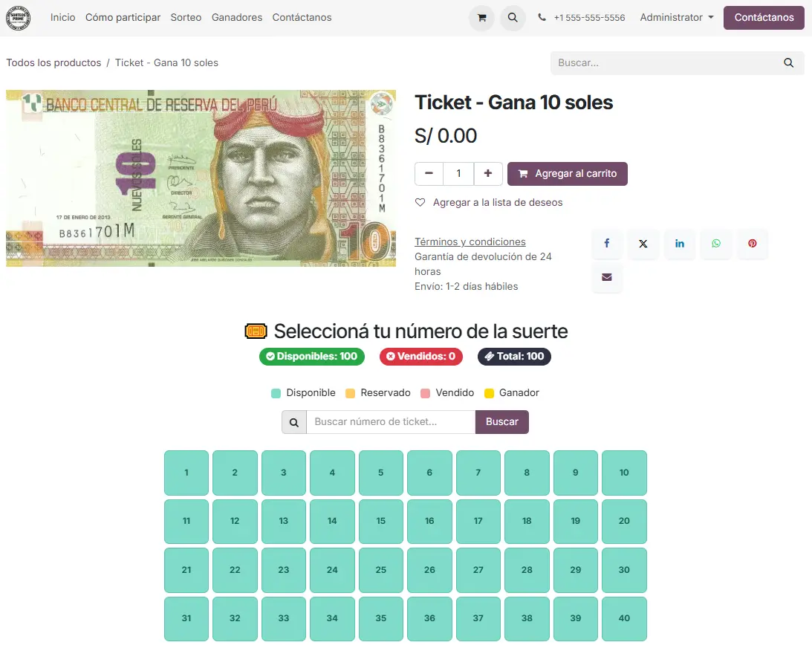This screenshot has height=645, width=812.
Task: Click the header search magnifier icon
Action: point(513,18)
